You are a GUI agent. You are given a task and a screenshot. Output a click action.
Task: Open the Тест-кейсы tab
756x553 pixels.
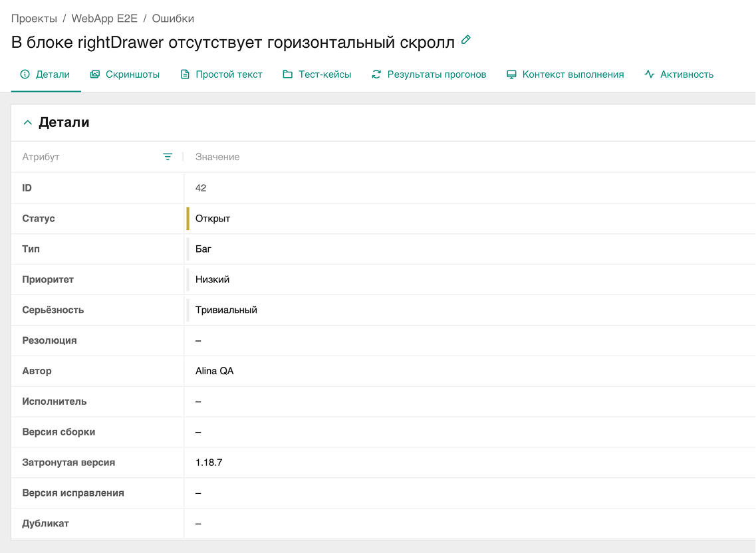coord(317,74)
